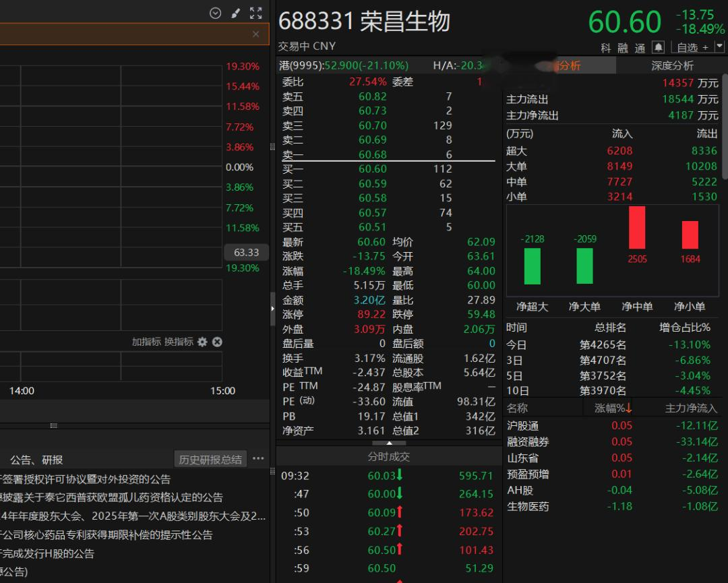Click the 09:32 trade row at 60.03
Image resolution: width=728 pixels, height=583 pixels.
[x=388, y=476]
